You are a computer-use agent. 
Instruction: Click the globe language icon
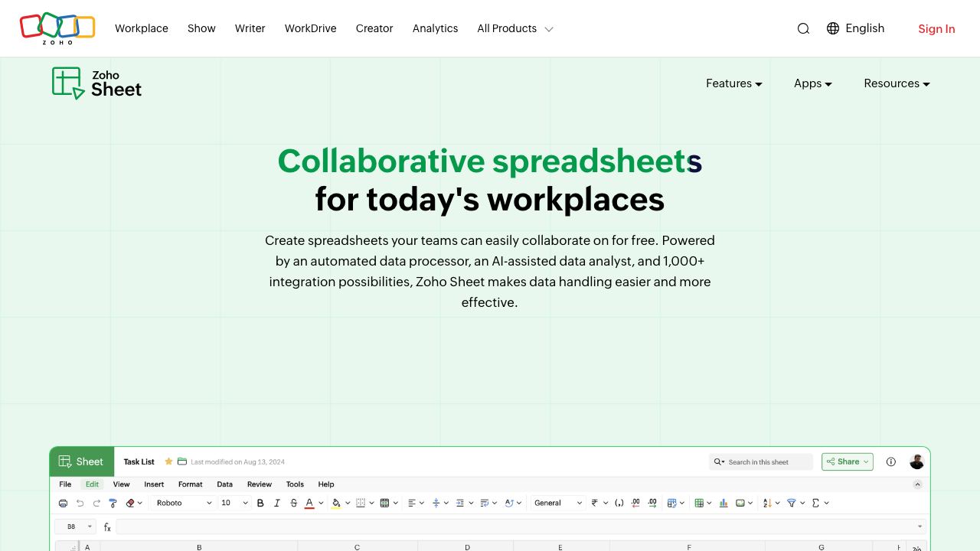click(x=833, y=28)
